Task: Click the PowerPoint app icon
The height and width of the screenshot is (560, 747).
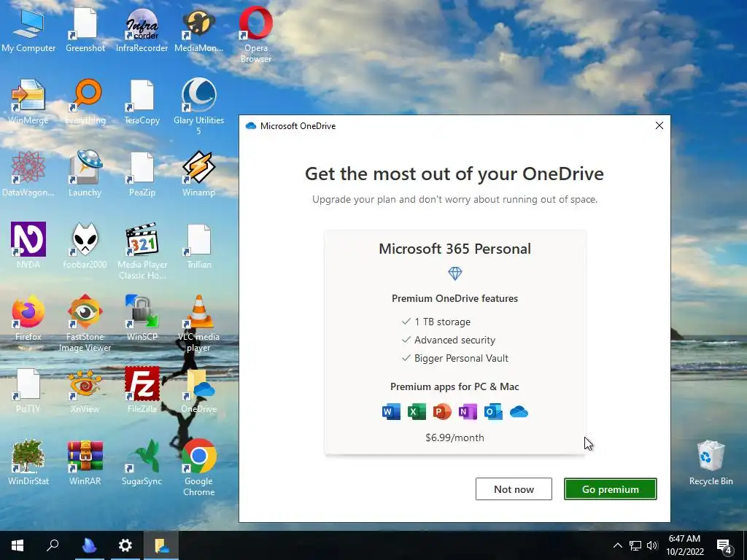Action: pyautogui.click(x=441, y=411)
